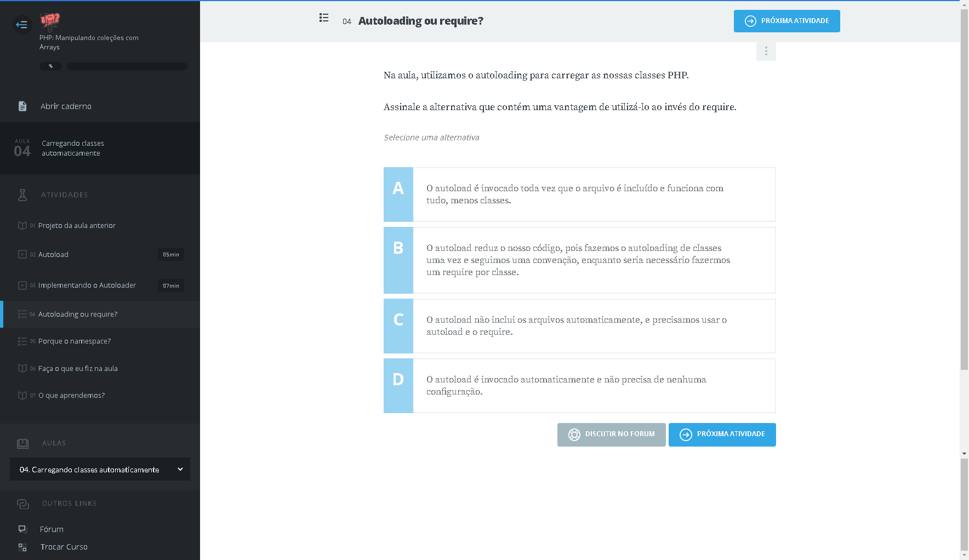The height and width of the screenshot is (560, 969).
Task: Pick alternative C option
Action: [x=579, y=326]
